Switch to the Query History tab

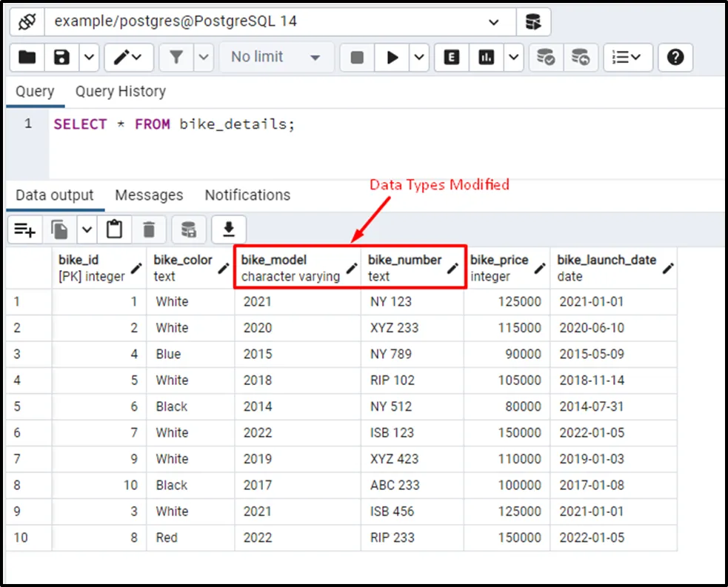point(121,92)
